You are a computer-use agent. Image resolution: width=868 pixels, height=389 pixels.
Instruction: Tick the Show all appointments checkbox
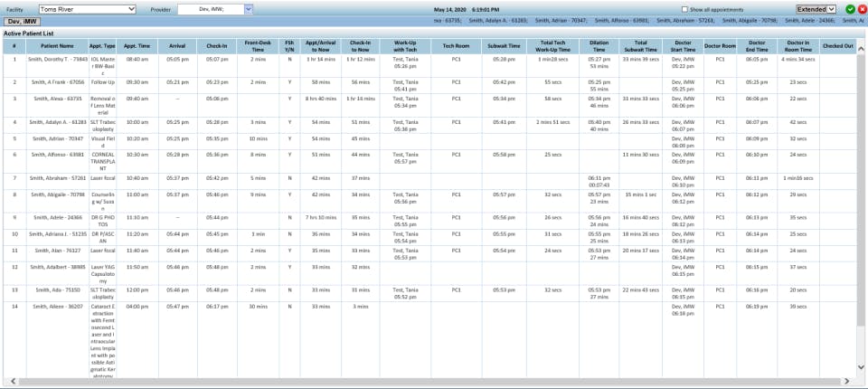tap(684, 9)
